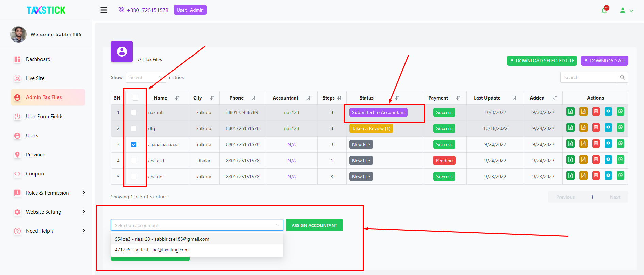
Task: Click the Search input field
Action: [589, 77]
